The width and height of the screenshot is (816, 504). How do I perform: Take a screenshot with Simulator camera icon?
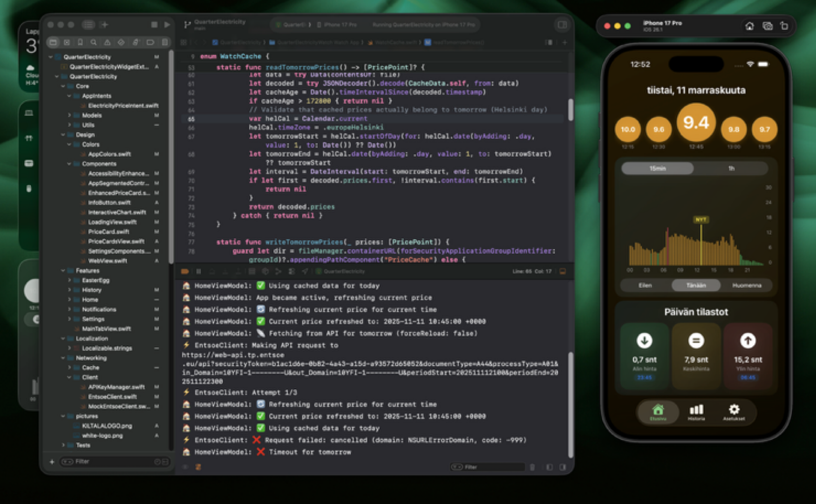coord(767,26)
